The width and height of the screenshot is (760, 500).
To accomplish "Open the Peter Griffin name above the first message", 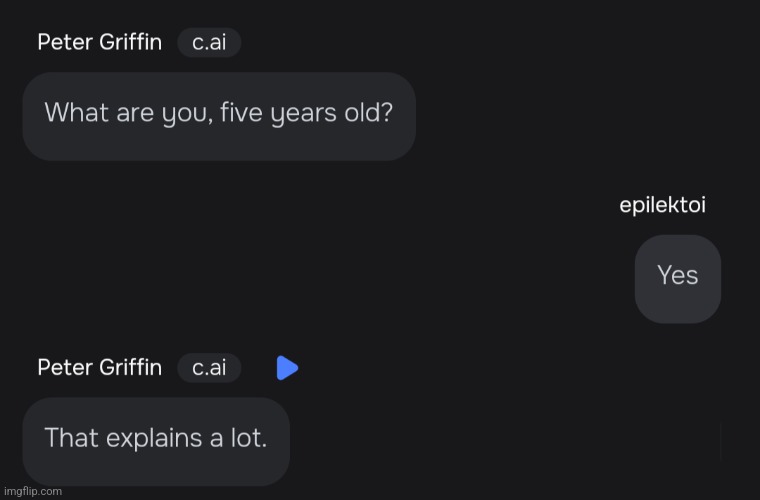I will click(x=100, y=42).
